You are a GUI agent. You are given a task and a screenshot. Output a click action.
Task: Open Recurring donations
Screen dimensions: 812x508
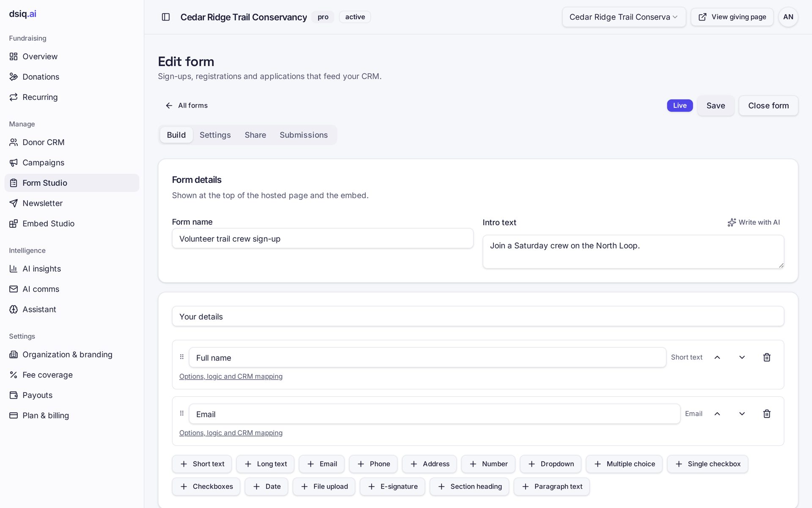(x=72, y=97)
